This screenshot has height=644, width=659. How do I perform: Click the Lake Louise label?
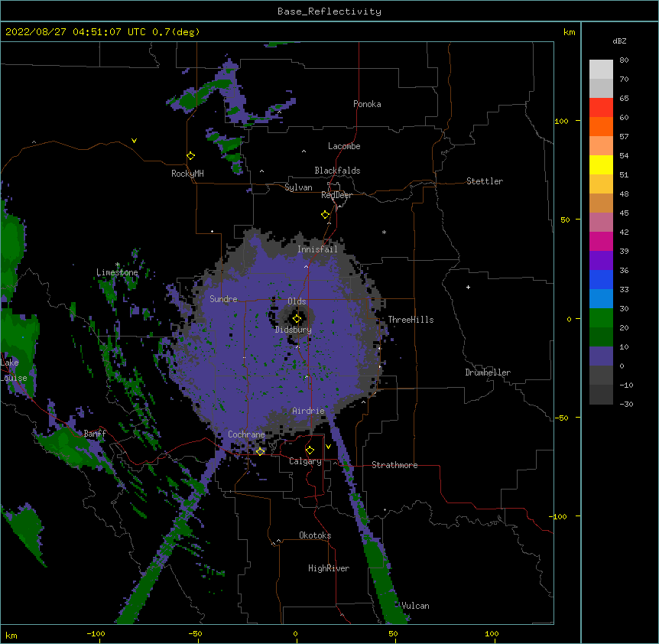[14, 370]
